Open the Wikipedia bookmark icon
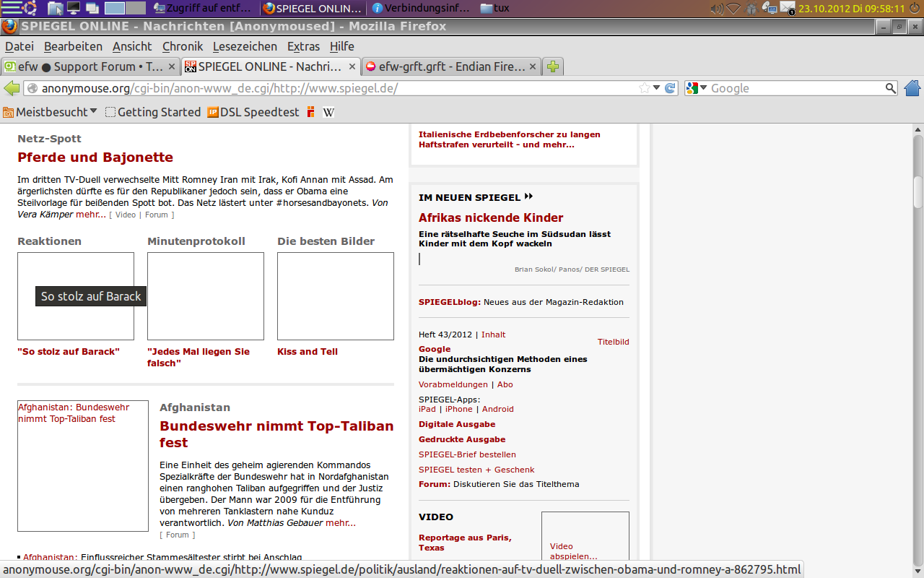Image resolution: width=924 pixels, height=578 pixels. click(328, 112)
